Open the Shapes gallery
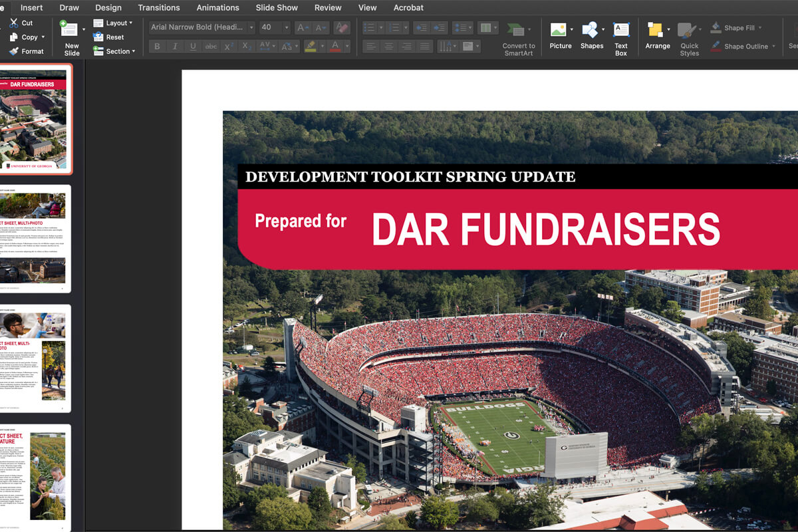The width and height of the screenshot is (798, 532). (x=591, y=35)
